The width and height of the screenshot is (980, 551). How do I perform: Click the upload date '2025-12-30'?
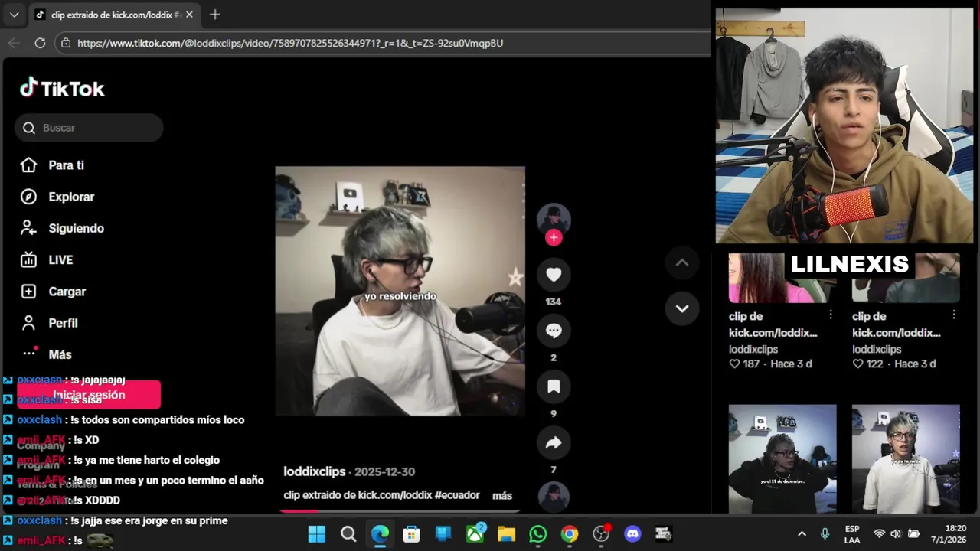click(x=384, y=471)
